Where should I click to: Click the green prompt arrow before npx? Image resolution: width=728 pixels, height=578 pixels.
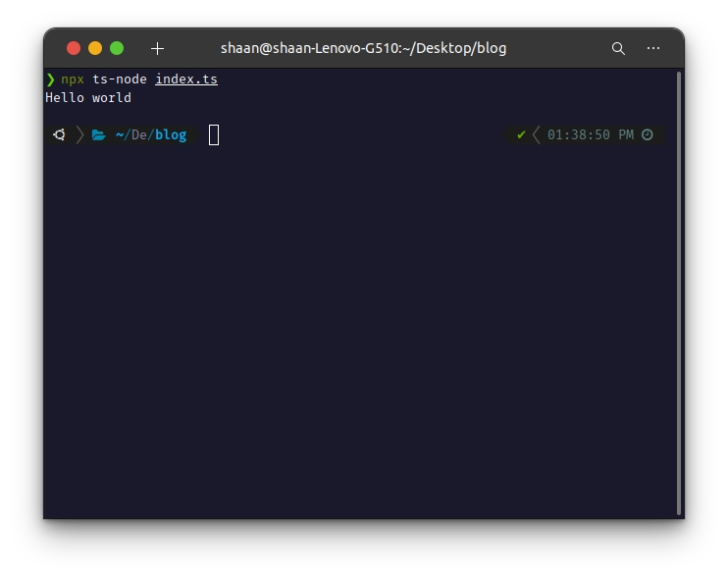pyautogui.click(x=50, y=79)
